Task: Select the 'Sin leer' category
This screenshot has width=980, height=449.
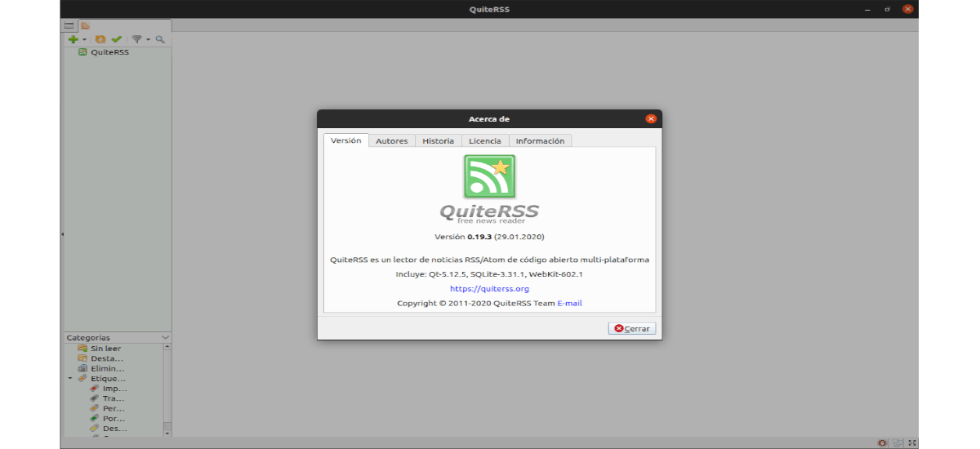Action: point(100,349)
